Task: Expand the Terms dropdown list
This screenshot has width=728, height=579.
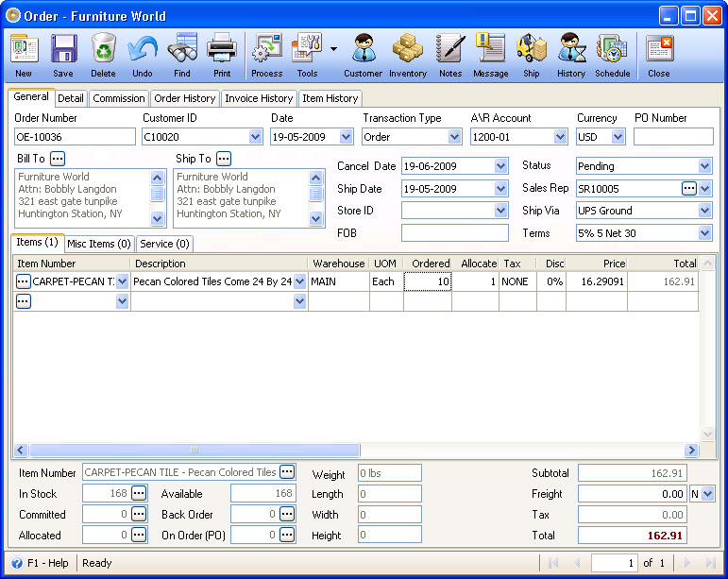Action: 704,233
